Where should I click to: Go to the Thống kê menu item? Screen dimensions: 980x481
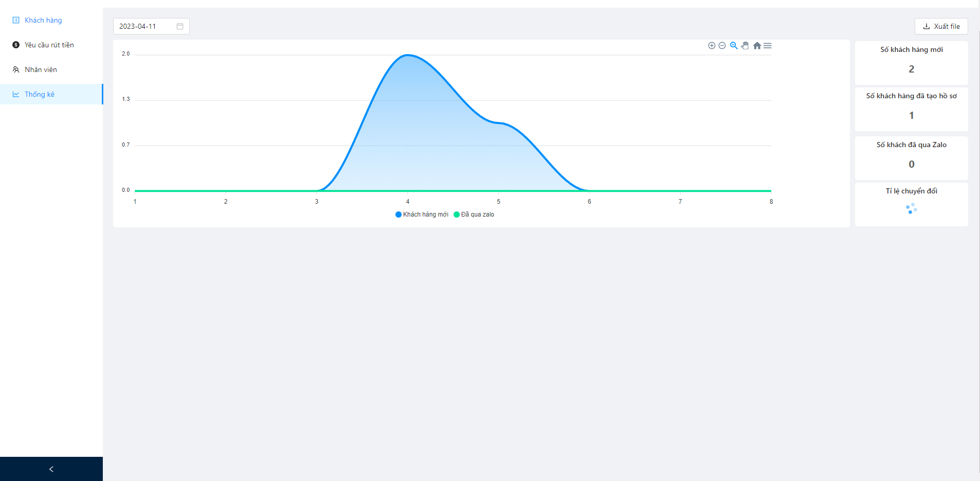pos(40,94)
